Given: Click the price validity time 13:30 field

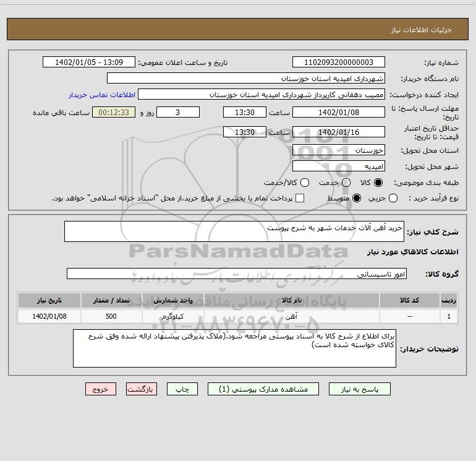Looking at the screenshot, I should point(245,132).
